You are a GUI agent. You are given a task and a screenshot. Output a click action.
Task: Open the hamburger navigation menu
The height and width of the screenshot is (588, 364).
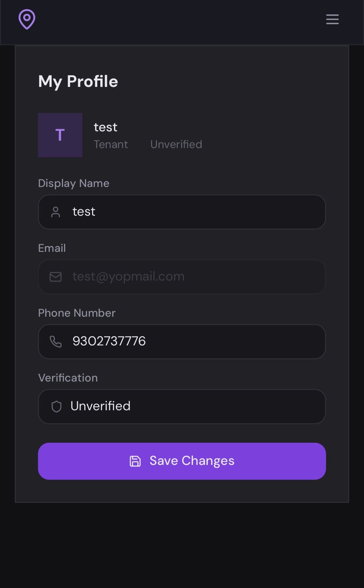[332, 19]
